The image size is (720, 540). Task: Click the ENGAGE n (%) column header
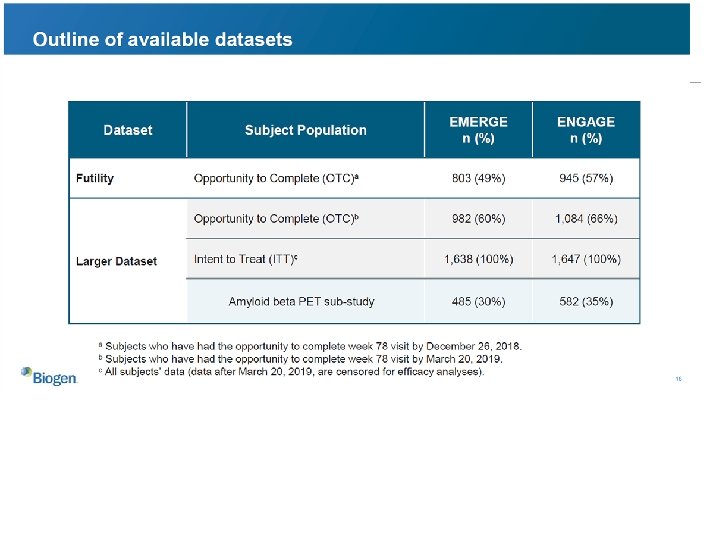tap(586, 130)
